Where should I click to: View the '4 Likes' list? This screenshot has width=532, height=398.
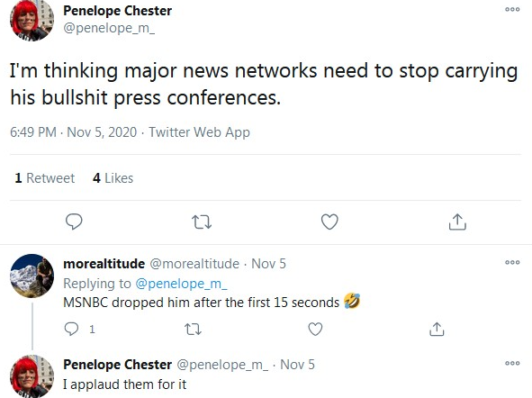[x=113, y=178]
